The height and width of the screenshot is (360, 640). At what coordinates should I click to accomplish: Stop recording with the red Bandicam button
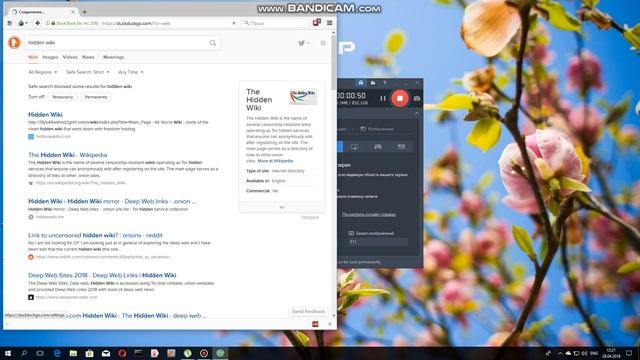[400, 98]
